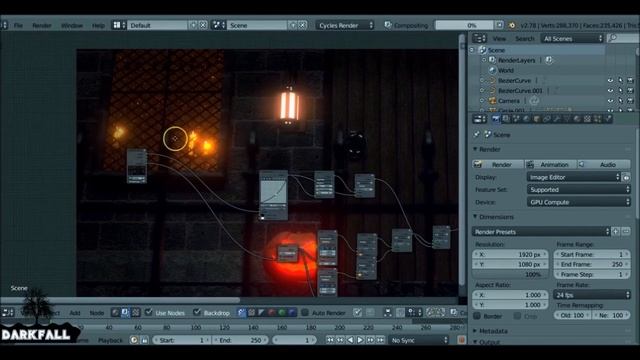
Task: Toggle selectability cursor of BezierCurve row
Action: click(x=620, y=80)
